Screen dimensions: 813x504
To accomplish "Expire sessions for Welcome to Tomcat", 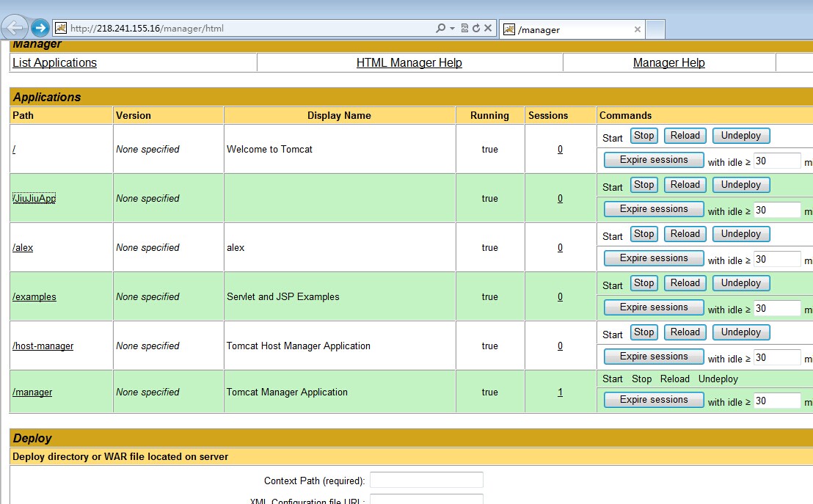I will click(x=654, y=160).
